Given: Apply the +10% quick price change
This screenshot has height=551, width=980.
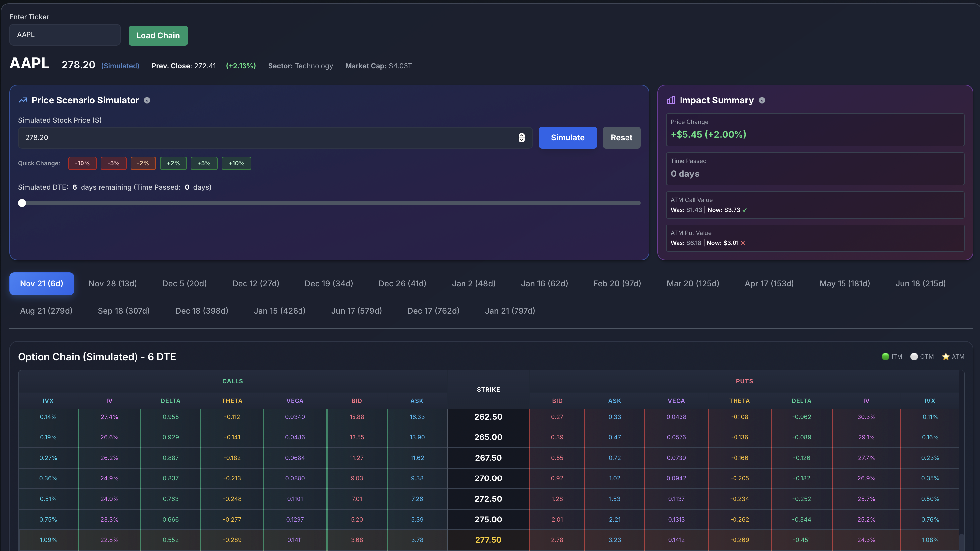Looking at the screenshot, I should tap(236, 163).
